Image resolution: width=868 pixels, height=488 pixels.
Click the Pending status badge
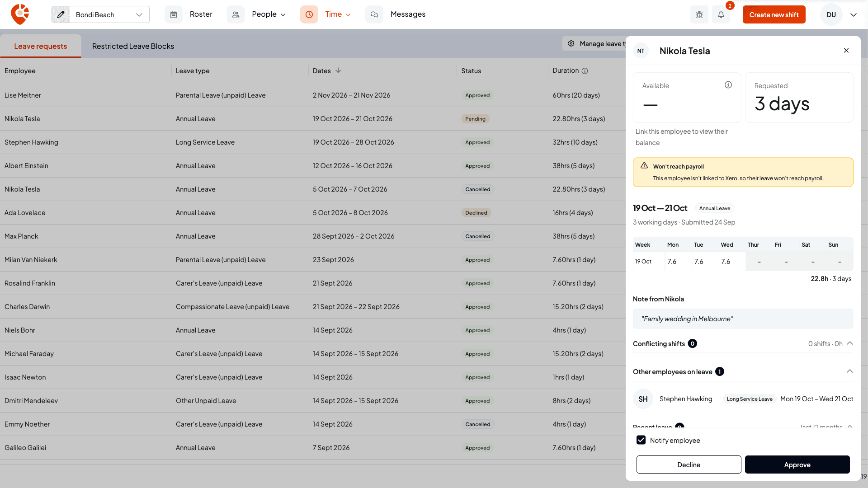pos(475,119)
